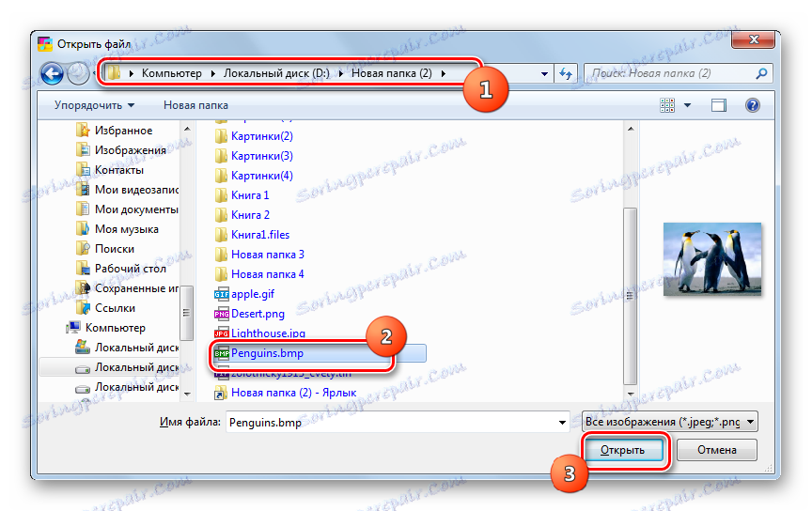Open the view options dropdown arrow
Viewport: 812px width, 511px height.
(x=687, y=105)
